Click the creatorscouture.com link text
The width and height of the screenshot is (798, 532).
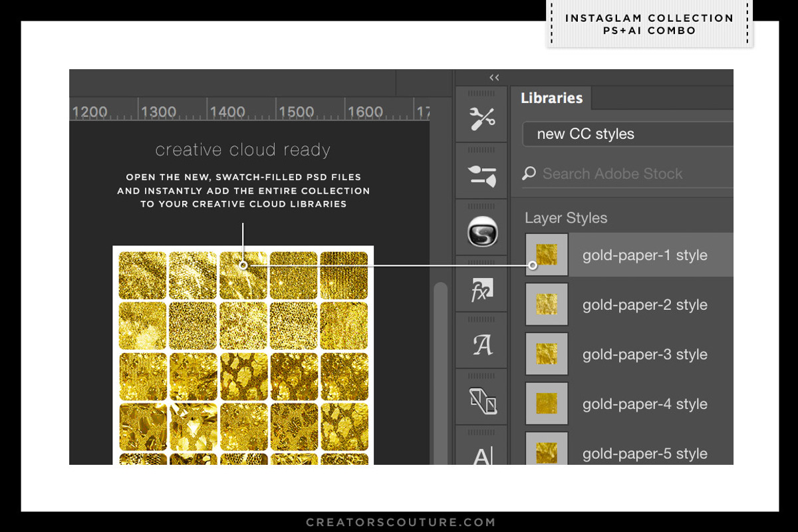click(x=400, y=522)
